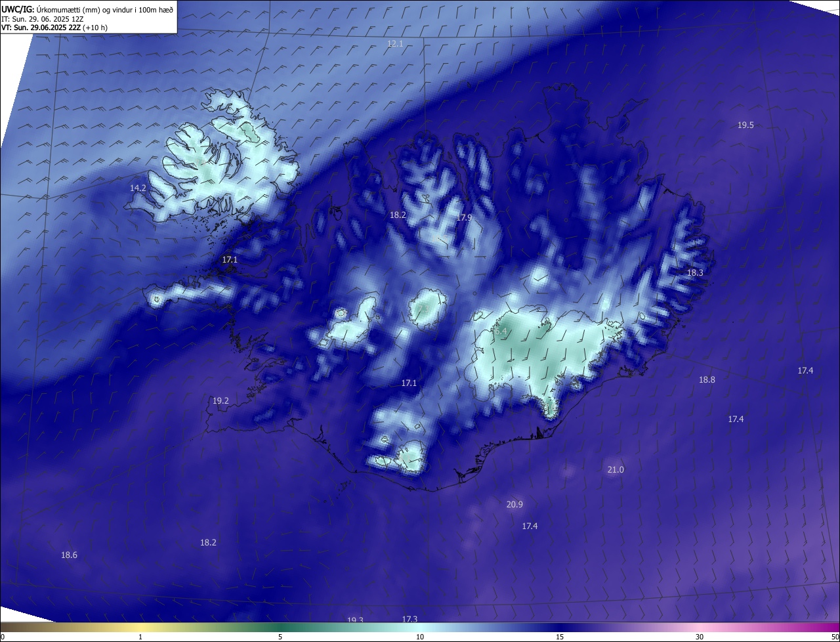Select the 21.0 value label
This screenshot has height=642, width=840.
point(616,469)
